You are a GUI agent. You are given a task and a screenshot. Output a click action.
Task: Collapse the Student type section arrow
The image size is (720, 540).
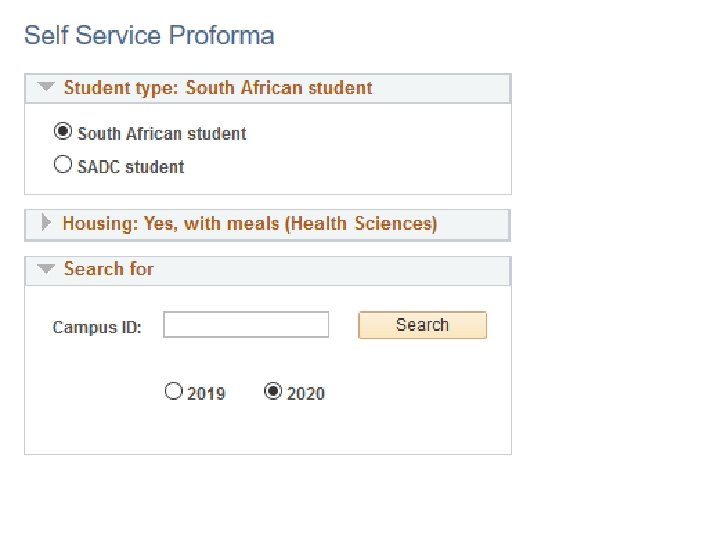(x=46, y=88)
